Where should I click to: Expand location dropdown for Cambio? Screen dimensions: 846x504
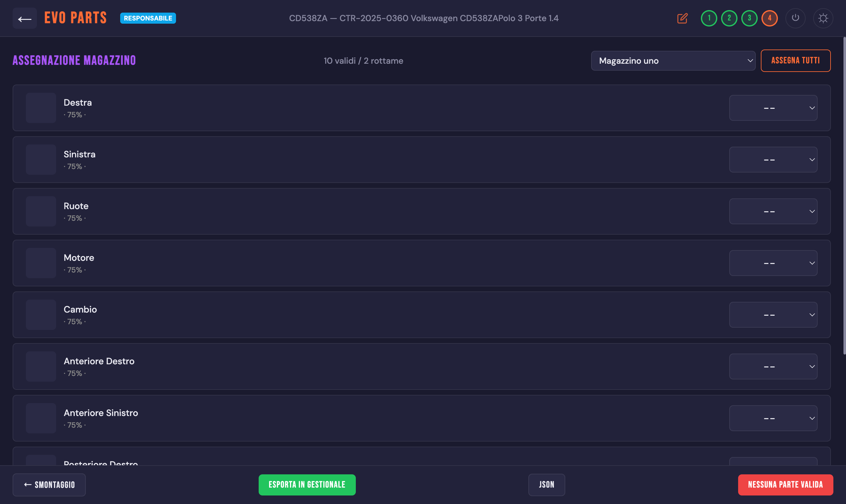coord(773,315)
